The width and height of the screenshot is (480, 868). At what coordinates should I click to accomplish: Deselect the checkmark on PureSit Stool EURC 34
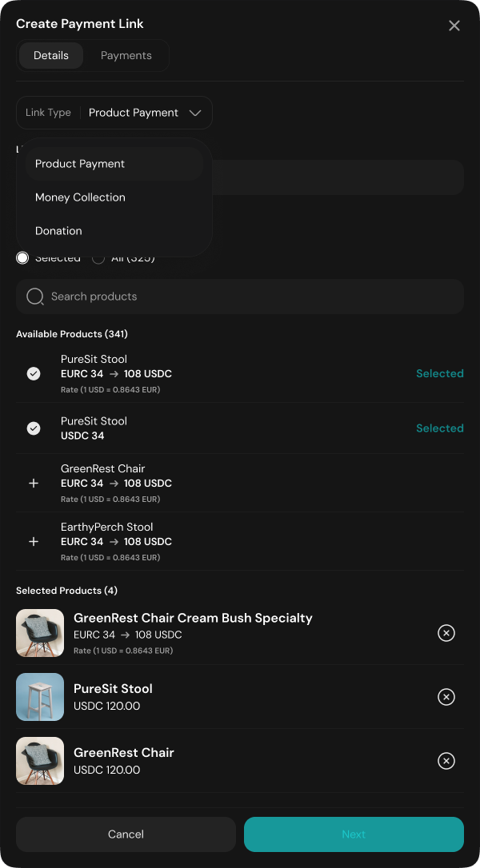34,372
